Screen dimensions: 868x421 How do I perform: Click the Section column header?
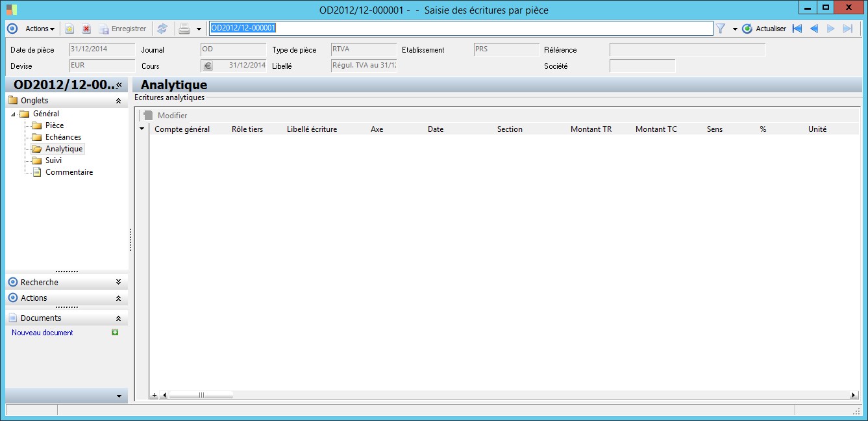(510, 129)
